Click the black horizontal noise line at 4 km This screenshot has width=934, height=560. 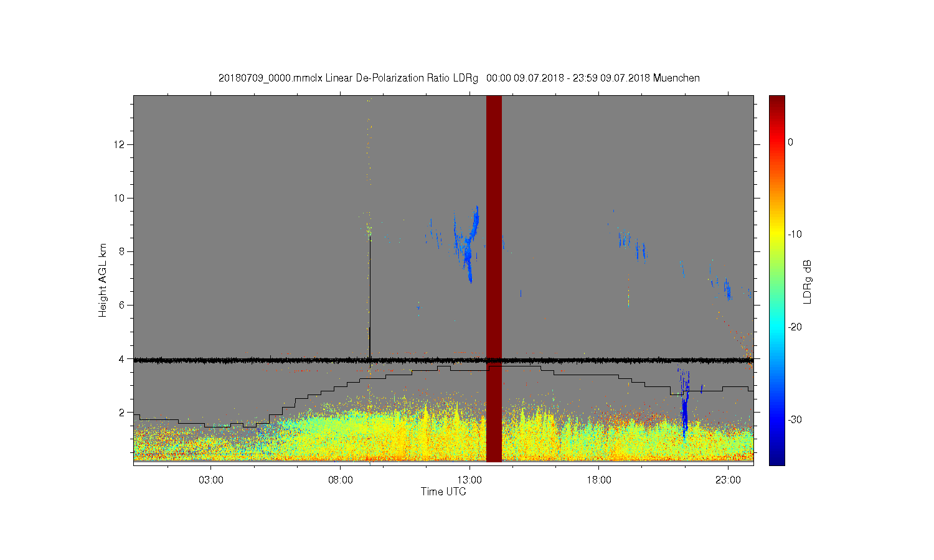(x=443, y=360)
